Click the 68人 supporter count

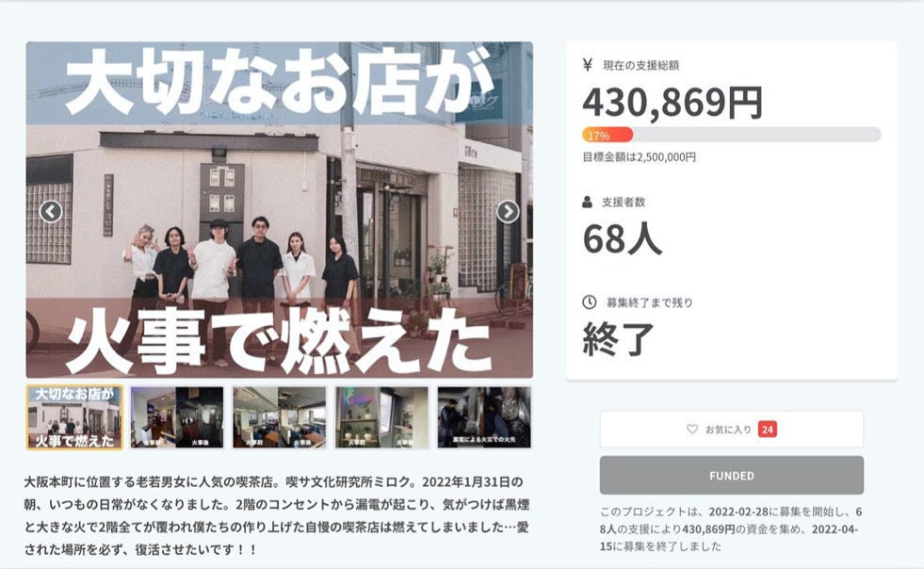[623, 239]
